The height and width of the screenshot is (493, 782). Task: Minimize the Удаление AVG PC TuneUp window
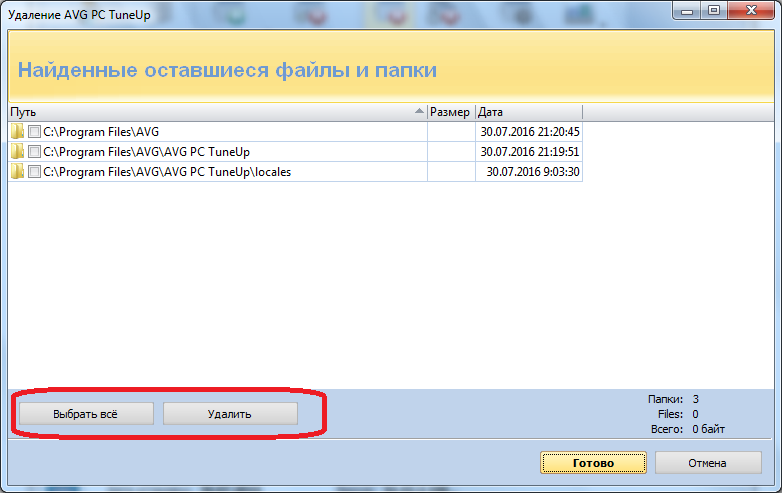coord(687,10)
